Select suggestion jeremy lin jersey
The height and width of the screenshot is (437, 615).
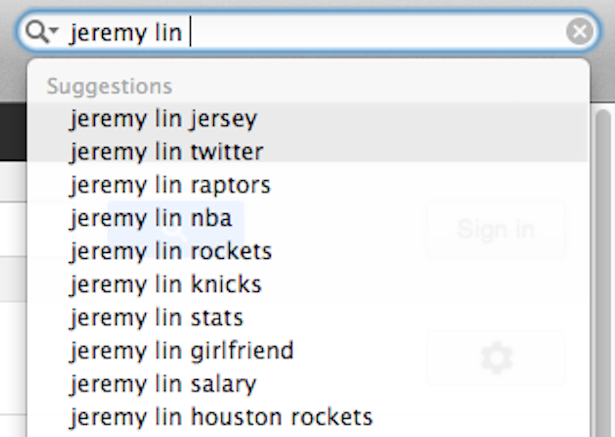pyautogui.click(x=308, y=118)
